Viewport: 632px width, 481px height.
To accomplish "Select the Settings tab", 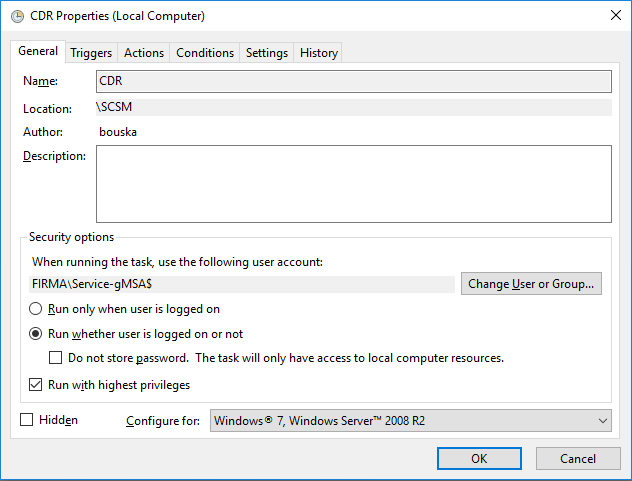I will (267, 53).
